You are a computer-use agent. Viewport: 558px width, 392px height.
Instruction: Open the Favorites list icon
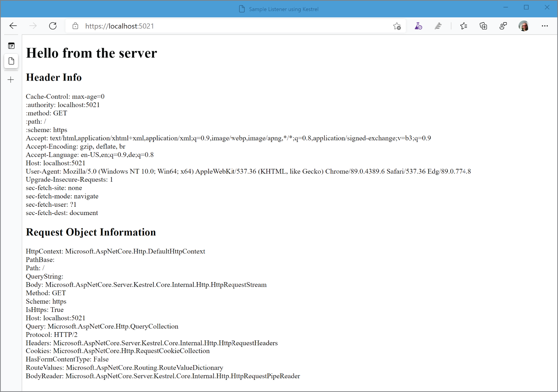tap(464, 26)
